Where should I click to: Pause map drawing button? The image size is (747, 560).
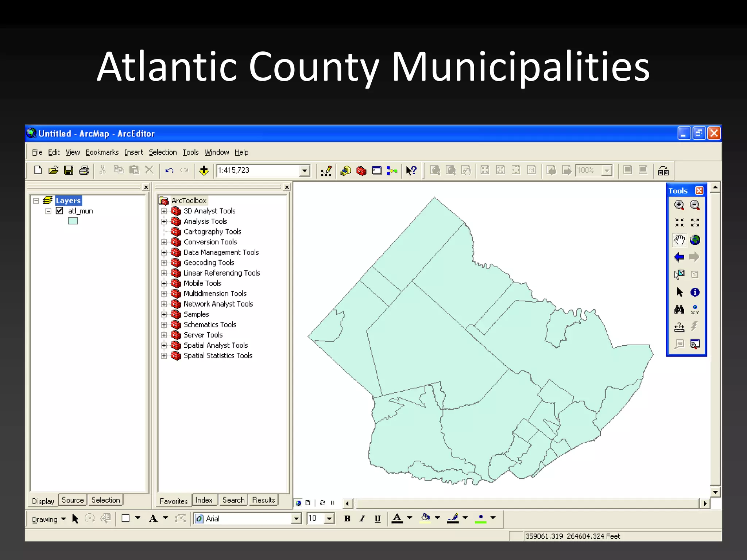pos(332,503)
